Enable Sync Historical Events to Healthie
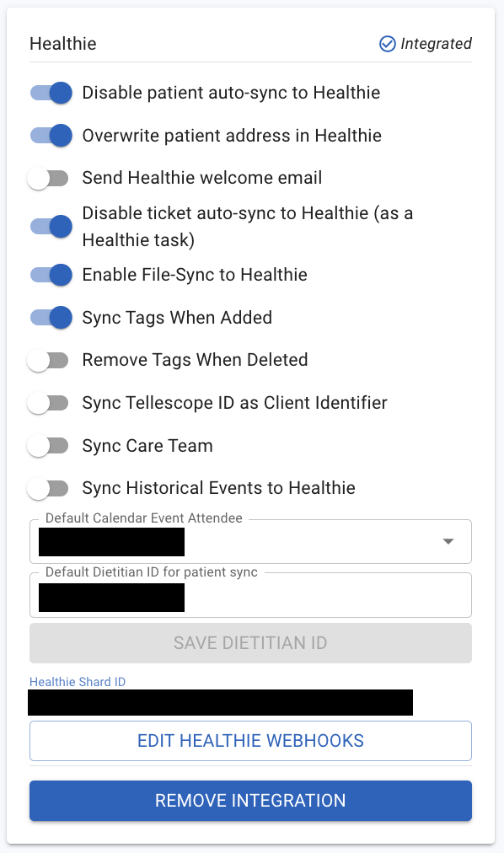The height and width of the screenshot is (853, 504). point(48,488)
